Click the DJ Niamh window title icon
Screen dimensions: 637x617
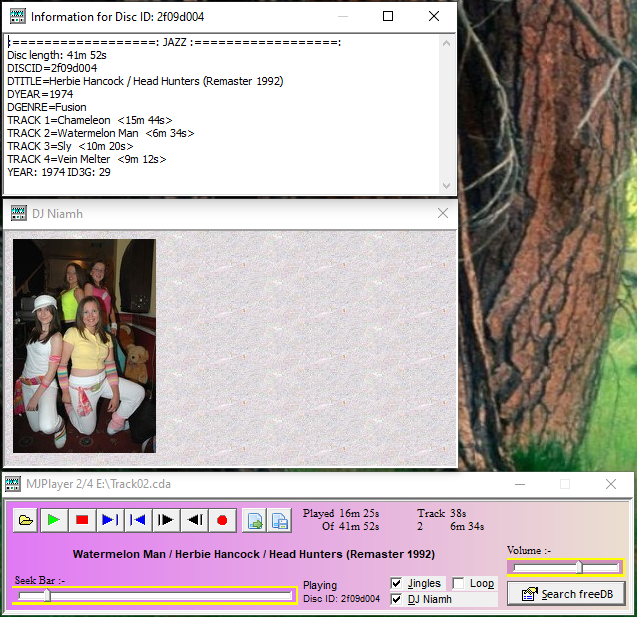(x=19, y=213)
